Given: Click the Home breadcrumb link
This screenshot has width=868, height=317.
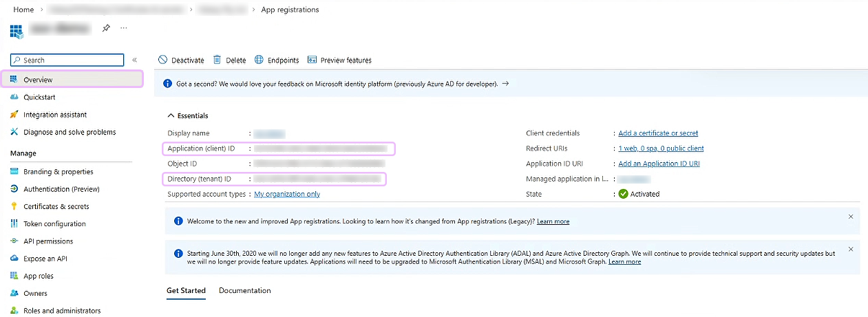Looking at the screenshot, I should [23, 10].
